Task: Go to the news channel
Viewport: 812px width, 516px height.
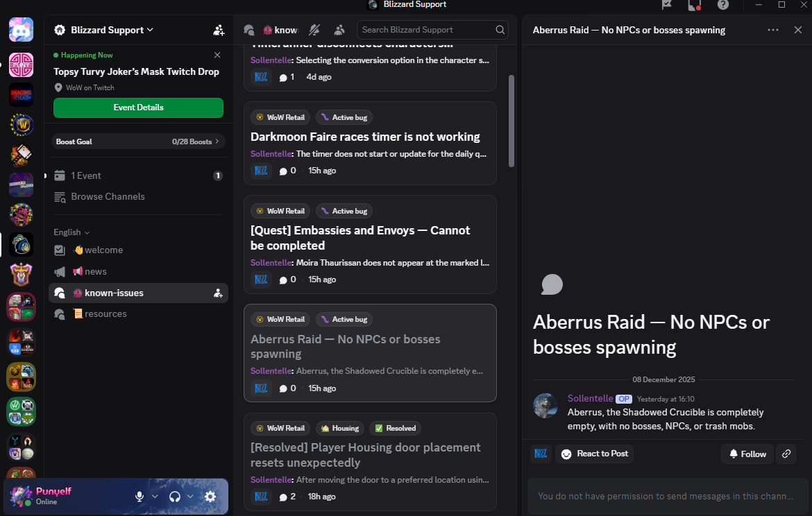Action: point(138,272)
